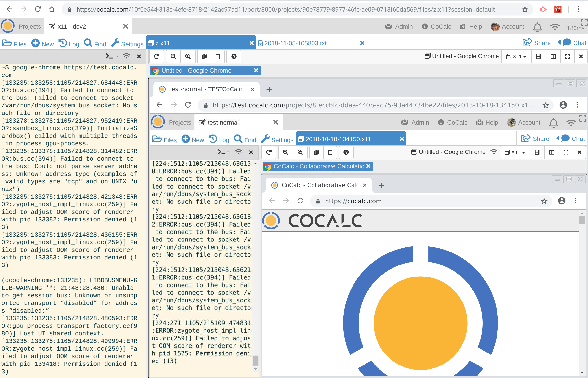
Task: Open the outer X11 frame type dropdown
Action: coord(516,56)
